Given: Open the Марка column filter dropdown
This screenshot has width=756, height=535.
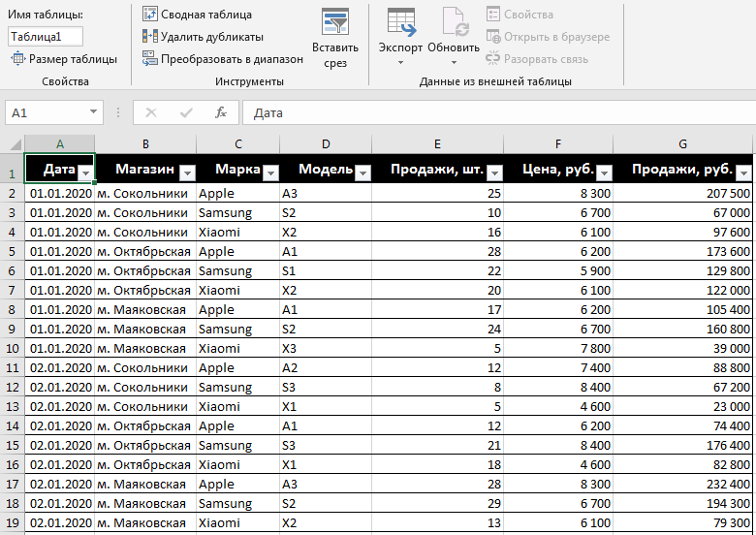Looking at the screenshot, I should (x=271, y=173).
